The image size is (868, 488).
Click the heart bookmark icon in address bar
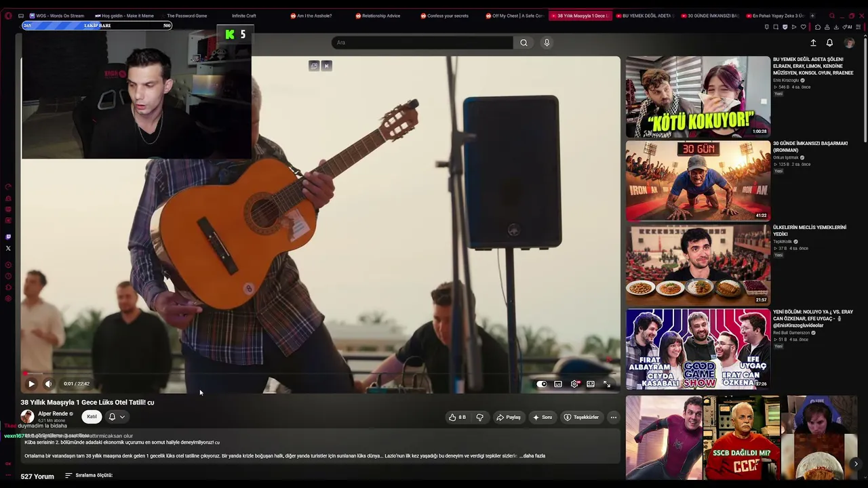(x=804, y=27)
